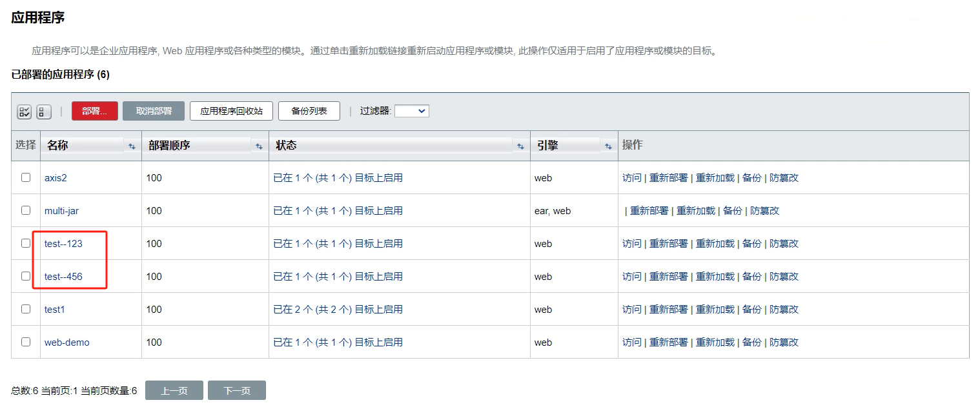Click the 取消部署 button
The height and width of the screenshot is (407, 980).
(154, 111)
